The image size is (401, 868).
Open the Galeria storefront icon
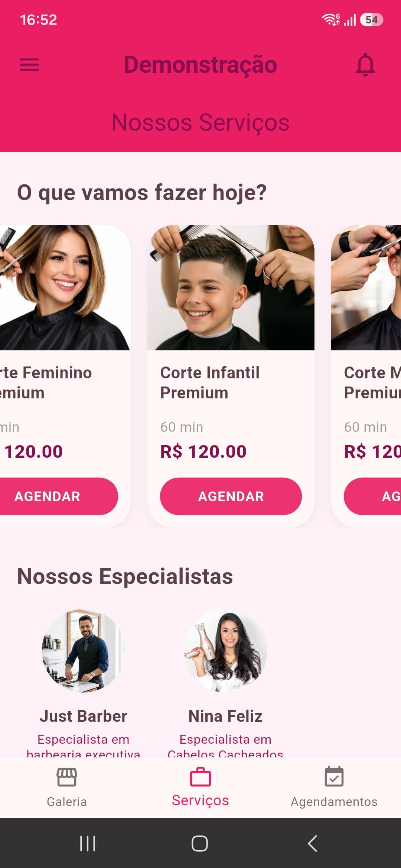pyautogui.click(x=67, y=777)
